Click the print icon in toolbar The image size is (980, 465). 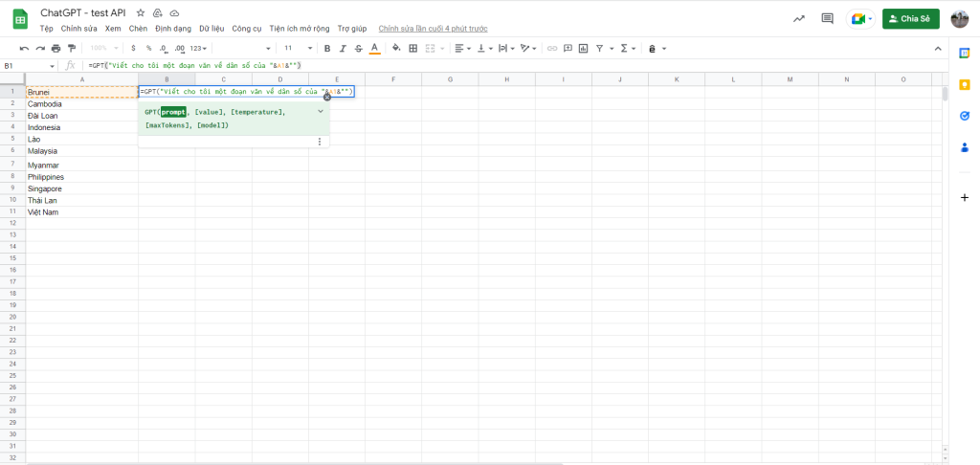pos(56,48)
